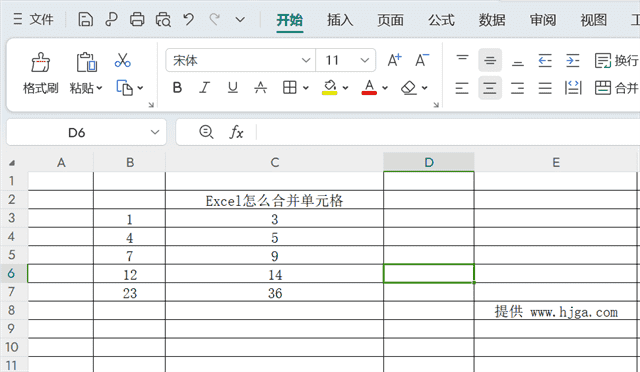Click Decrease Indent icon

click(545, 60)
